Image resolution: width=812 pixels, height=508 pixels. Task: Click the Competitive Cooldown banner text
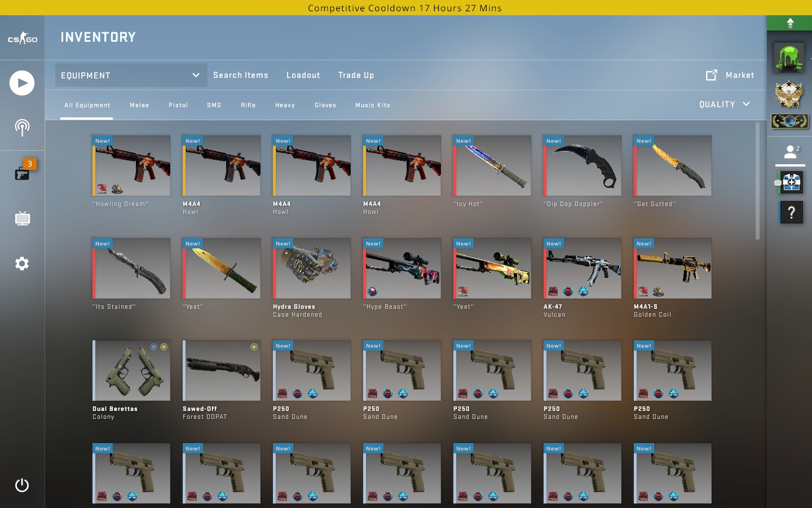405,8
